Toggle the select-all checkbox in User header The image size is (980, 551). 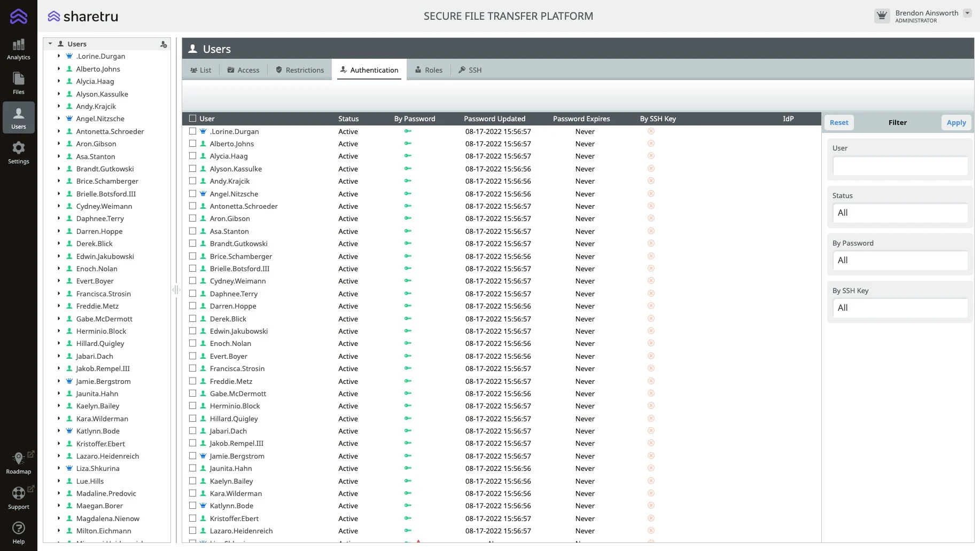click(192, 119)
